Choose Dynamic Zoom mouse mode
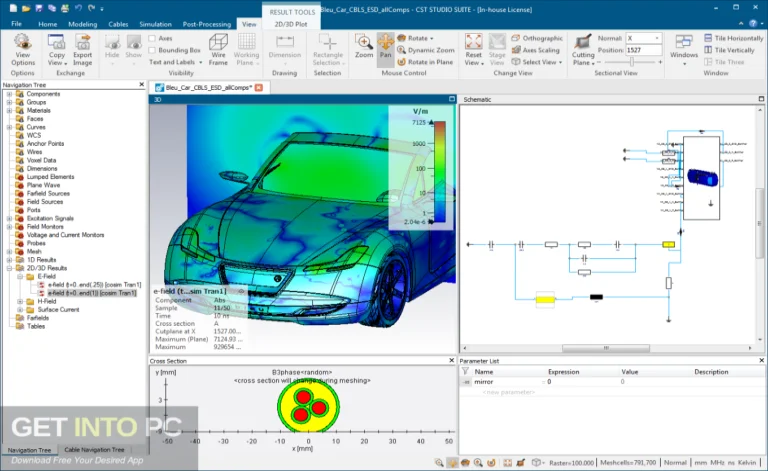This screenshot has width=768, height=471. 426,50
